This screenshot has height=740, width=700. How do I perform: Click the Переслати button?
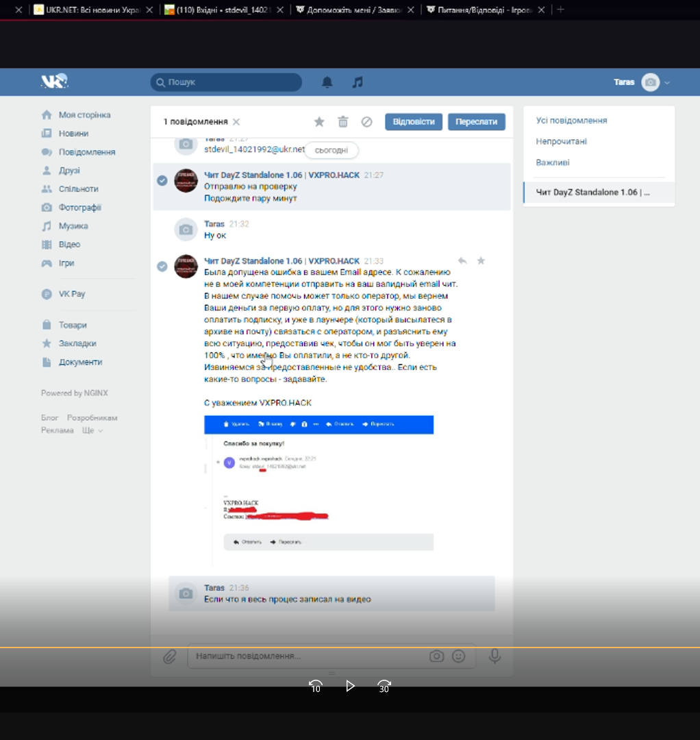click(x=477, y=121)
